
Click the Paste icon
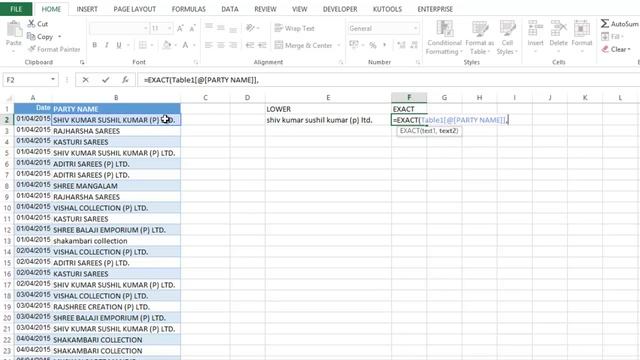(x=14, y=29)
